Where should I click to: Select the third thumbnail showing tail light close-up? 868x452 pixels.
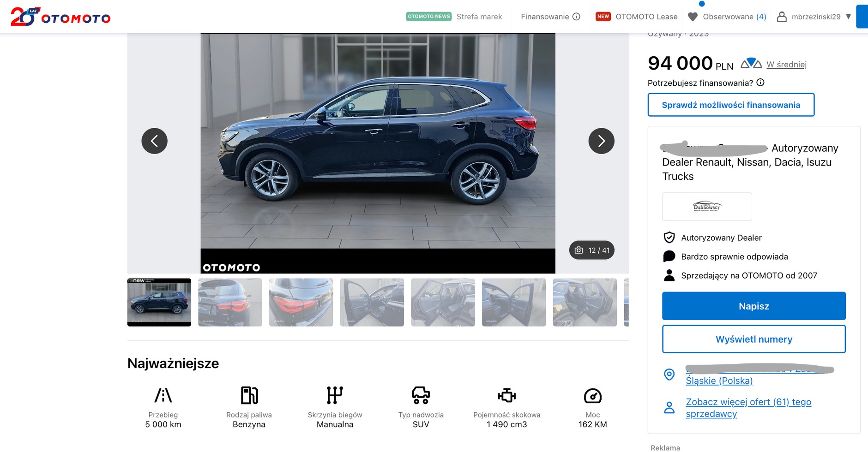click(301, 302)
